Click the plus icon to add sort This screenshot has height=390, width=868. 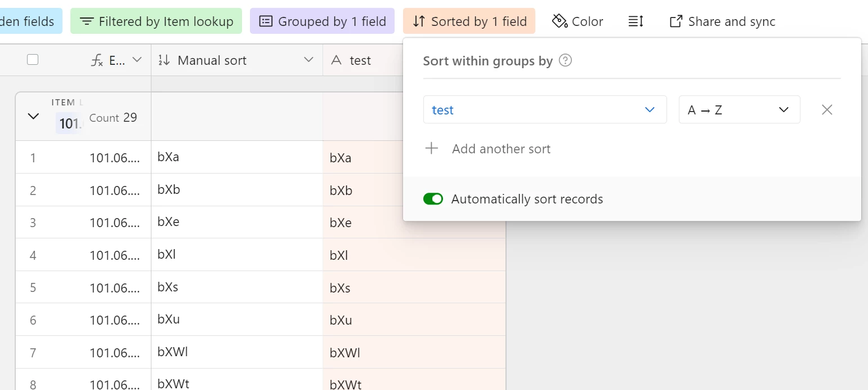pos(432,149)
